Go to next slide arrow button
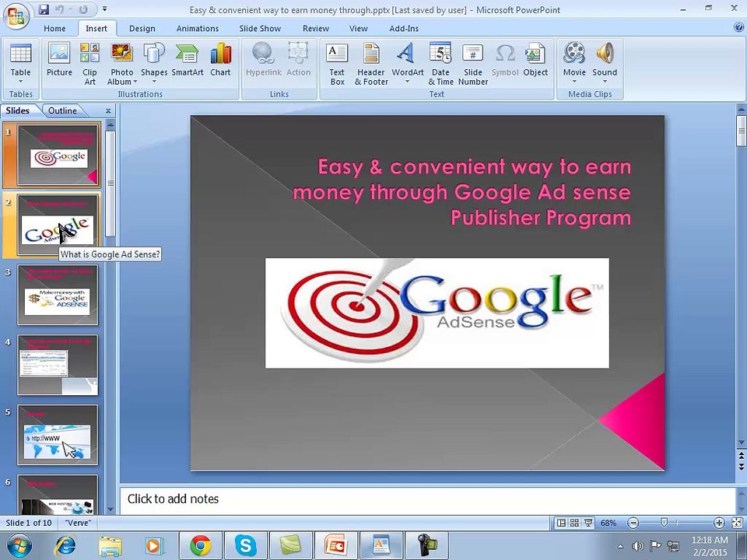 coord(742,467)
